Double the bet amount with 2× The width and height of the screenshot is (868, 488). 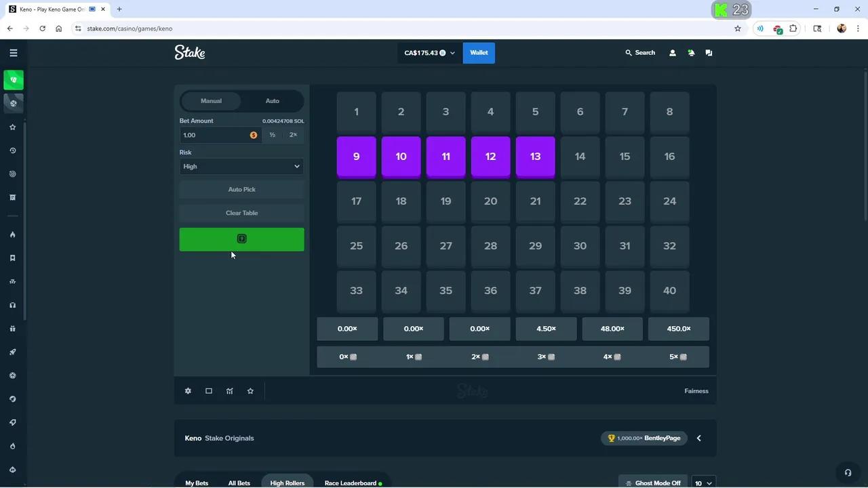[293, 135]
